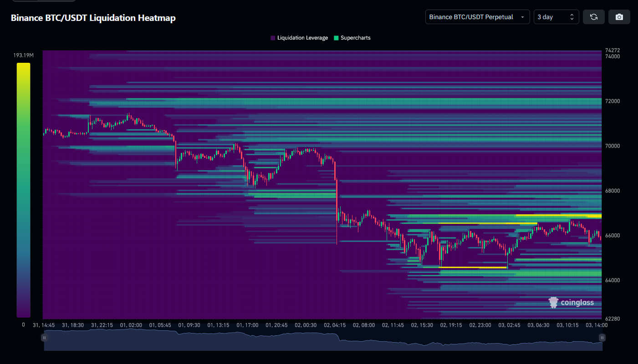
Task: Click the refresh chart icon button
Action: [x=594, y=17]
